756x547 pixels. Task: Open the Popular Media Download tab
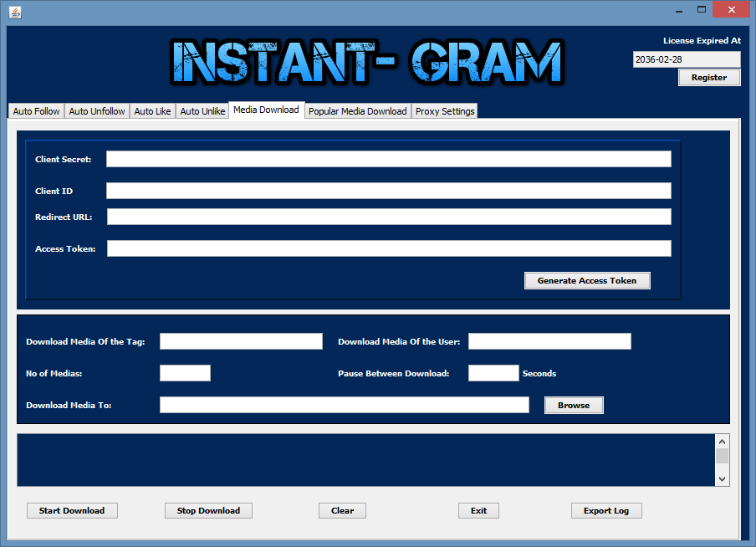click(x=357, y=111)
